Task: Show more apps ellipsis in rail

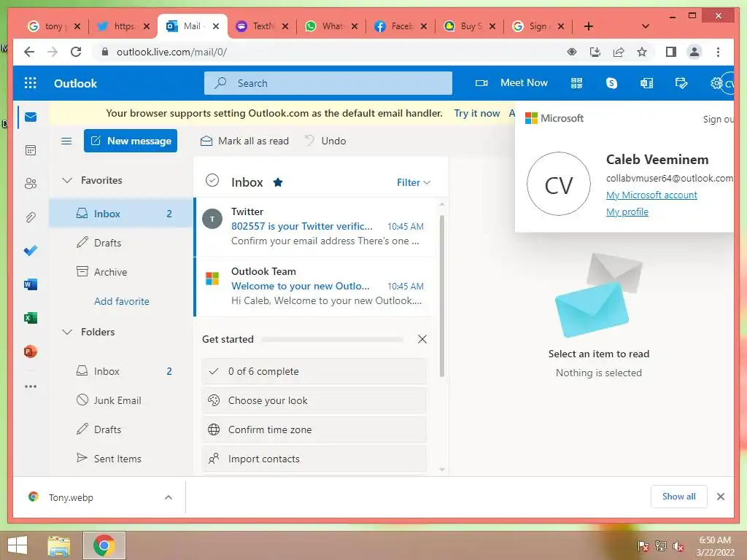Action: click(31, 386)
